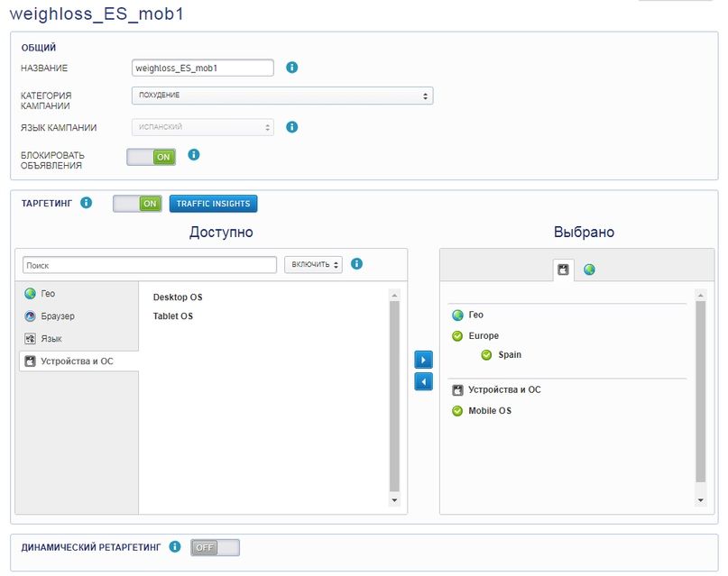This screenshot has height=576, width=728.
Task: Click up arrow of Выбрано list scrollbar
Action: 701,295
